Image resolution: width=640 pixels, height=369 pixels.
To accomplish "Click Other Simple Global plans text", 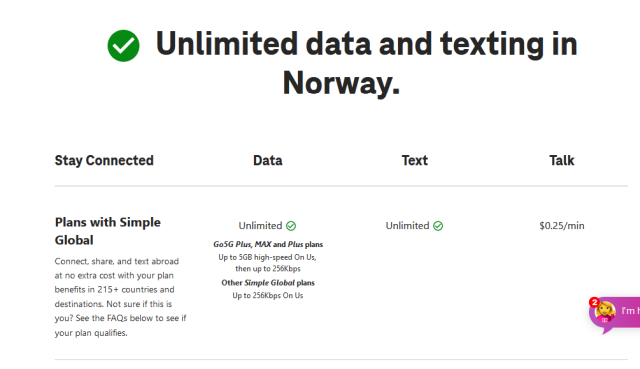I will coord(268,283).
